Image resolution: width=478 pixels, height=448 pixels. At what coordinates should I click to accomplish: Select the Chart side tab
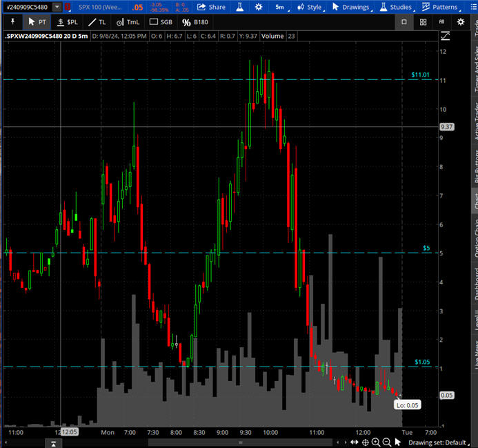coord(475,201)
